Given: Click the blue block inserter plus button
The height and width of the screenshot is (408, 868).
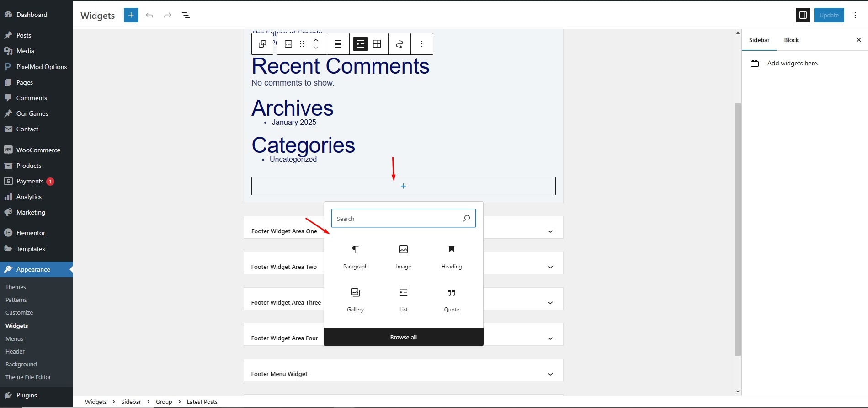Looking at the screenshot, I should pyautogui.click(x=131, y=15).
